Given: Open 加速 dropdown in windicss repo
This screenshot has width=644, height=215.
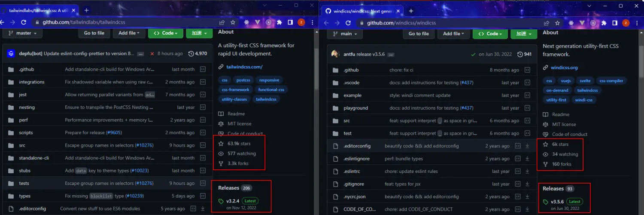Looking at the screenshot, I should [x=524, y=34].
